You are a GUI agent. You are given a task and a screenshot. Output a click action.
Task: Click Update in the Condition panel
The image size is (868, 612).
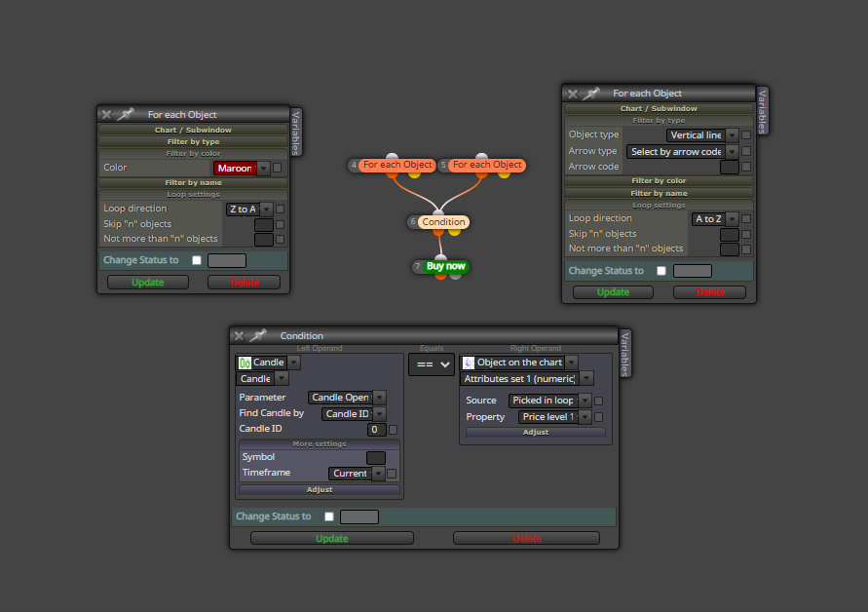[331, 538]
